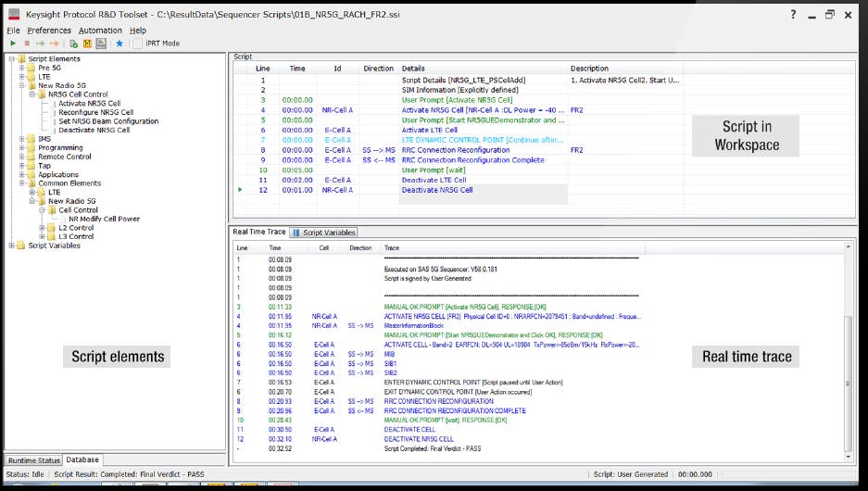Expand the Pre 5G tree folder
Viewport: 868px width, 491px height.
(x=21, y=68)
